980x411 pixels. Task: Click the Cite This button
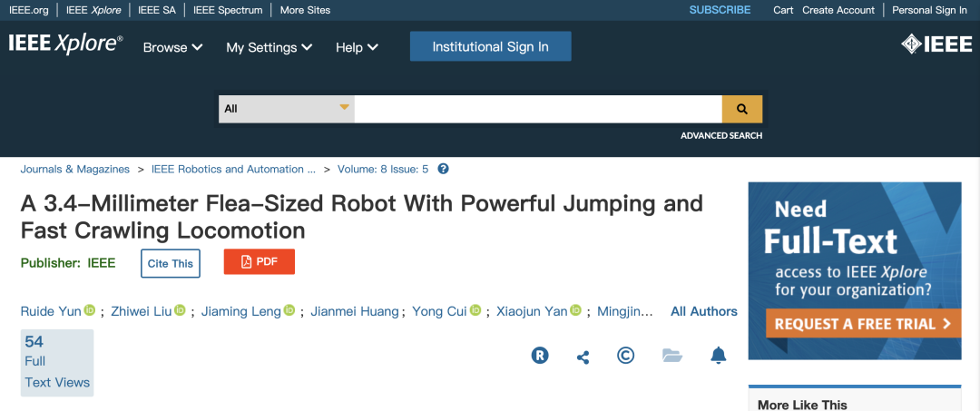(170, 263)
